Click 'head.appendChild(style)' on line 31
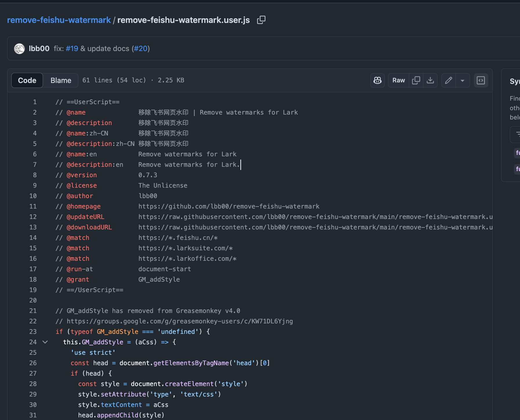This screenshot has width=520, height=420. point(121,415)
